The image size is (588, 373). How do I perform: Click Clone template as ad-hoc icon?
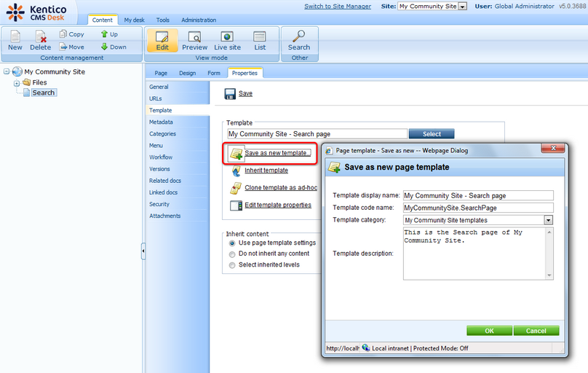pyautogui.click(x=236, y=188)
